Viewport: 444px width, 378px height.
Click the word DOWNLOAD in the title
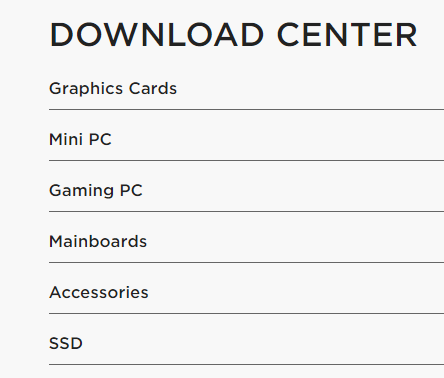pyautogui.click(x=157, y=35)
